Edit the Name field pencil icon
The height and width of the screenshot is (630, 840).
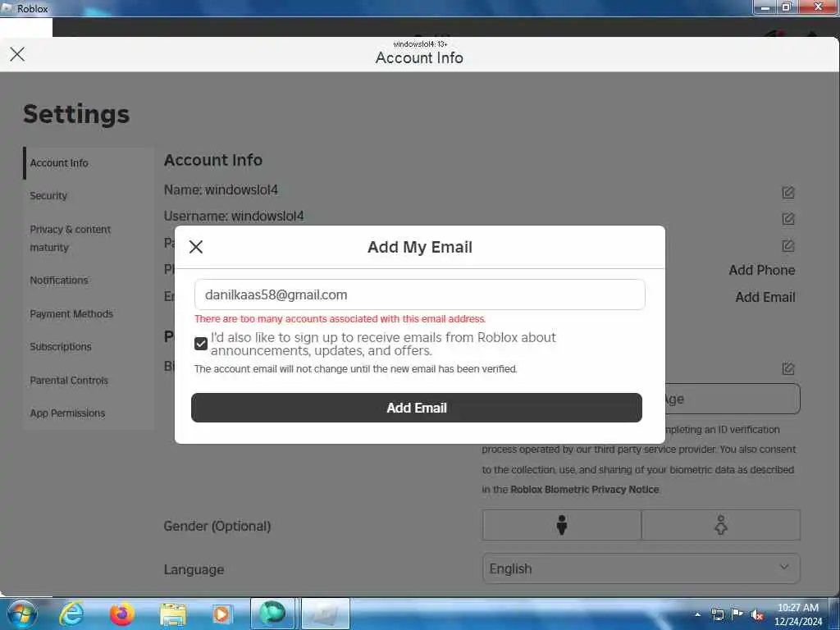787,192
